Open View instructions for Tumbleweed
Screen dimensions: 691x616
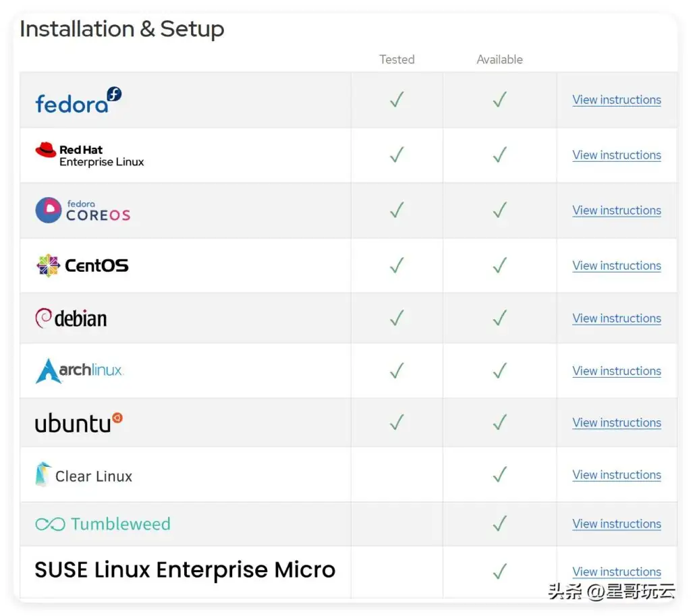(x=616, y=524)
